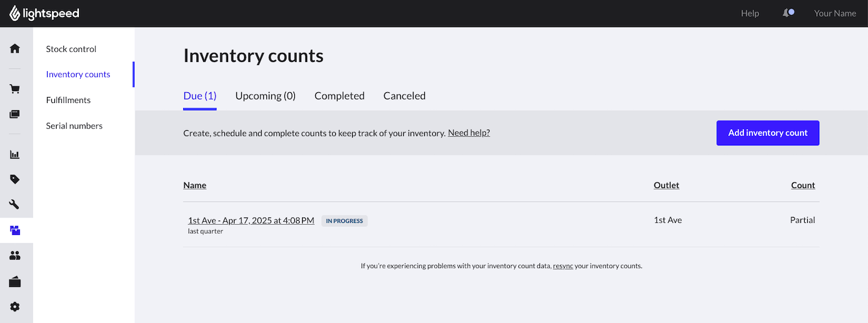Switch to the Upcoming (0) tab
Viewport: 868px width, 323px height.
(x=265, y=96)
